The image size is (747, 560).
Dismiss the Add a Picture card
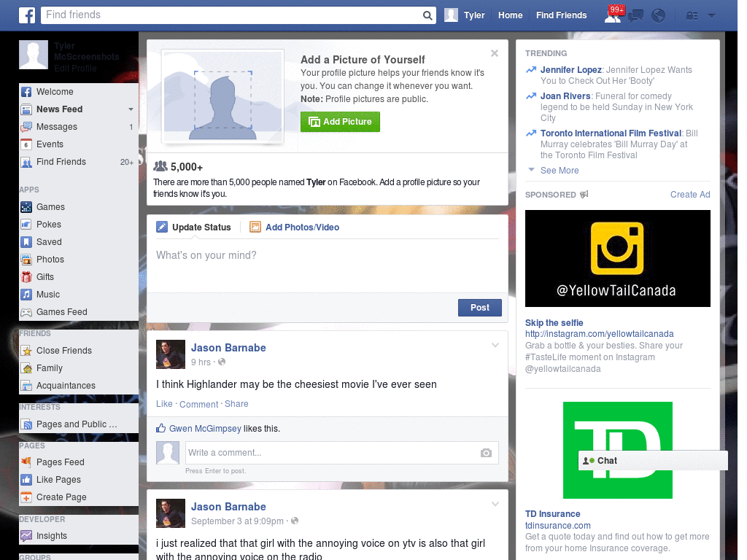pos(495,53)
